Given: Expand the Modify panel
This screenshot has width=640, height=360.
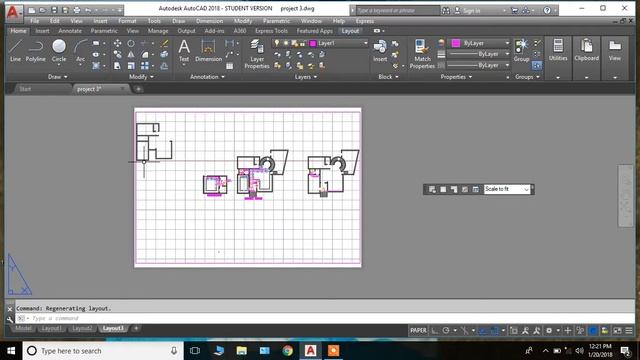Looking at the screenshot, I should pyautogui.click(x=141, y=77).
